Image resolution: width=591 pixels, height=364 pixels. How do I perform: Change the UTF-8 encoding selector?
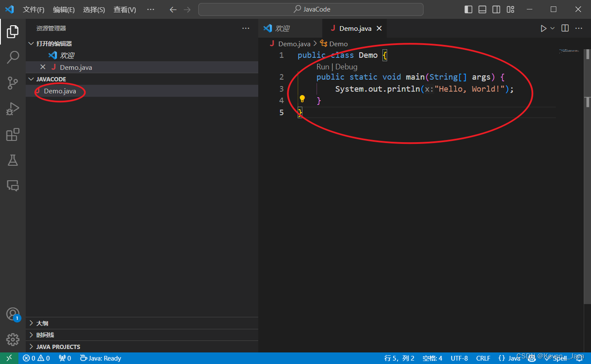459,358
